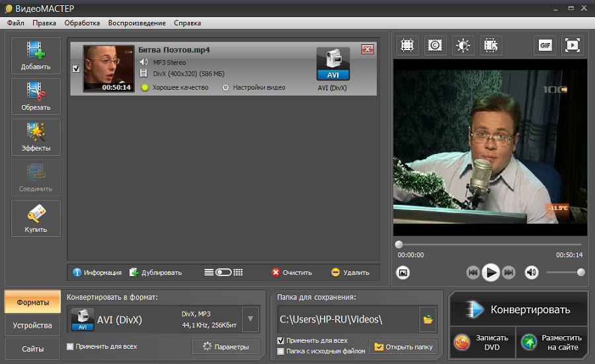Switch preview to fullscreen mode
The image size is (595, 364).
click(x=573, y=46)
